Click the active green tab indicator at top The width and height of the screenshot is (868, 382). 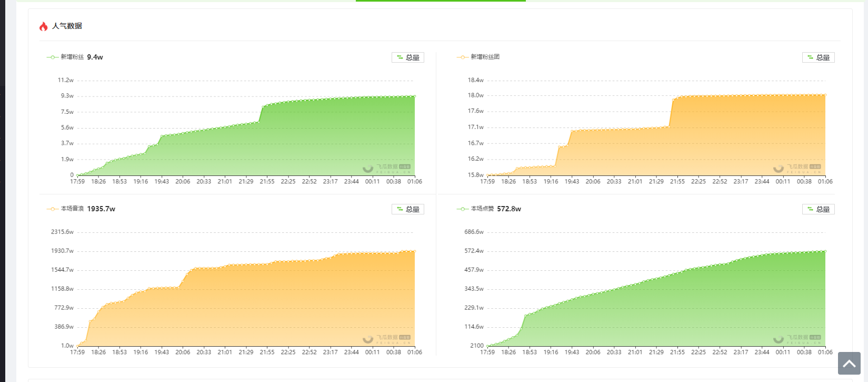point(441,1)
